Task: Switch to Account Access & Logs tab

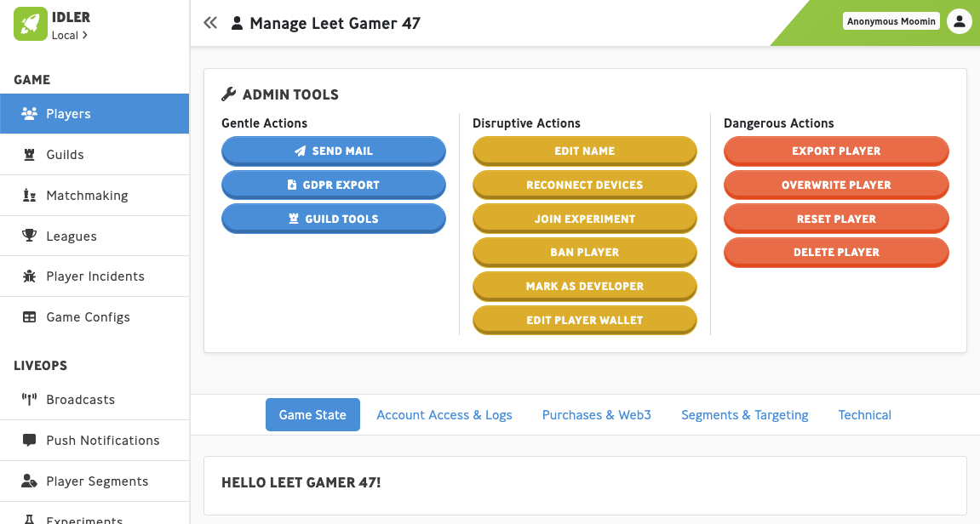Action: pos(444,415)
